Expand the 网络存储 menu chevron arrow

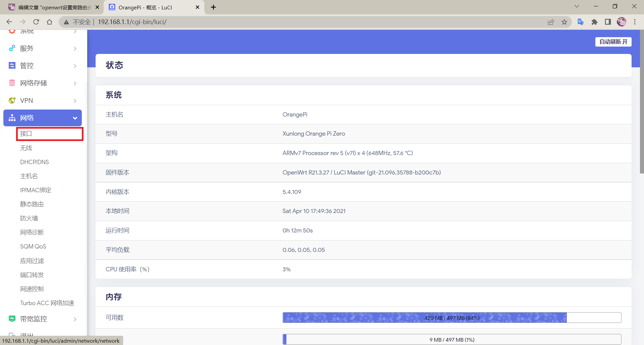coord(75,83)
